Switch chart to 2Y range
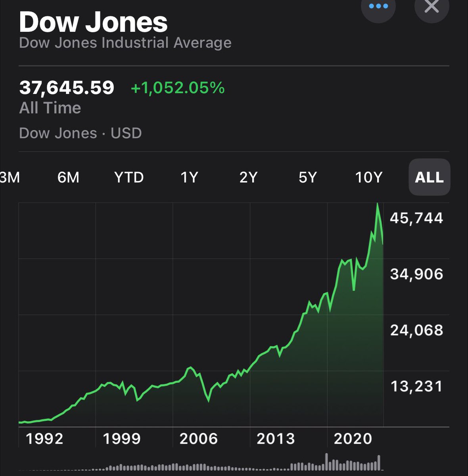468x476 pixels. coord(249,177)
